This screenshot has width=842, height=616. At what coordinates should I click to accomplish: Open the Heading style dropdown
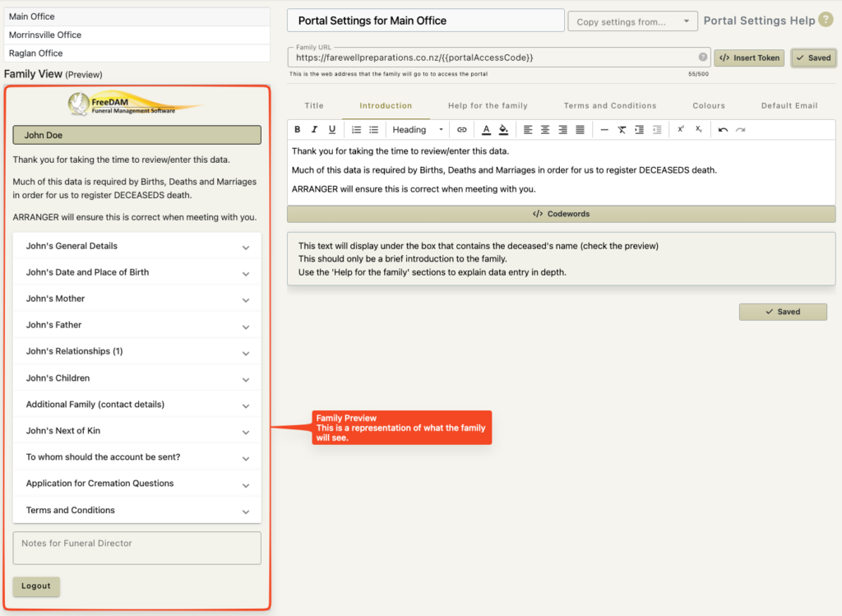click(x=417, y=129)
